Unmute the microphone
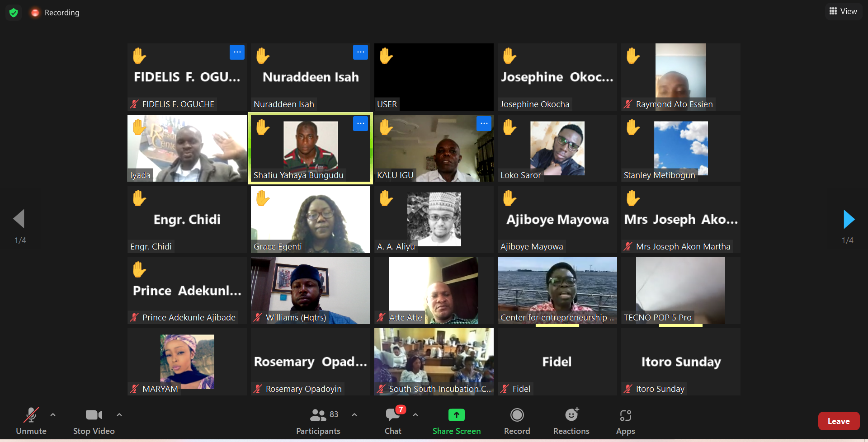Image resolution: width=868 pixels, height=442 pixels. pyautogui.click(x=31, y=421)
